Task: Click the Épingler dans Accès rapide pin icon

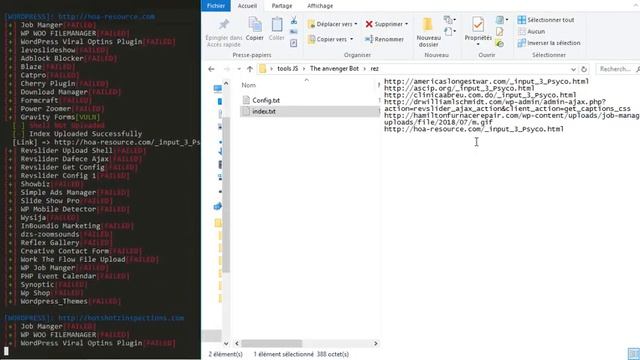Action: point(223,24)
